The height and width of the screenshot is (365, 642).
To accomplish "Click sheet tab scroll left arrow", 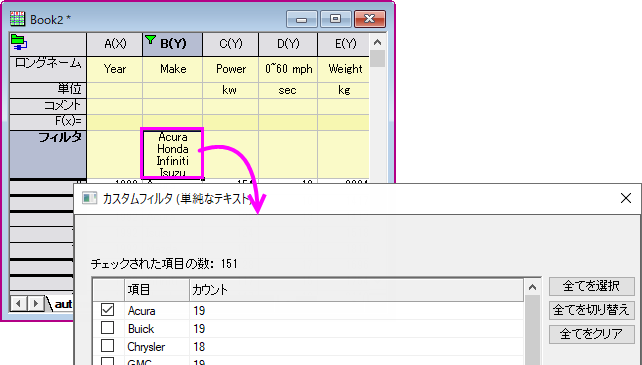I will (18, 304).
